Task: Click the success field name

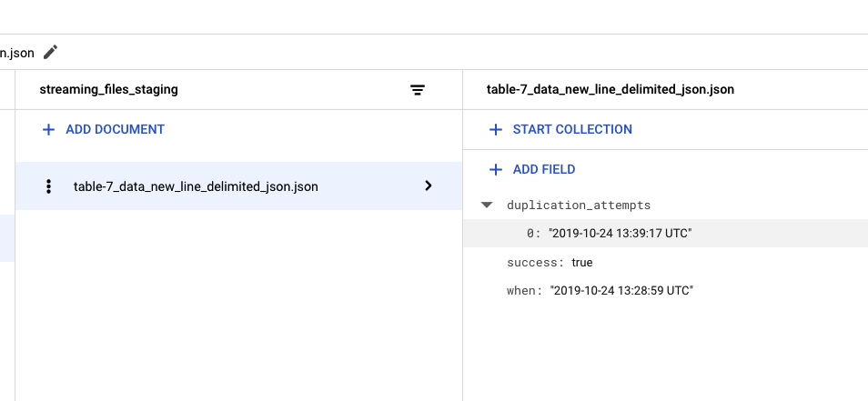Action: pyautogui.click(x=535, y=262)
